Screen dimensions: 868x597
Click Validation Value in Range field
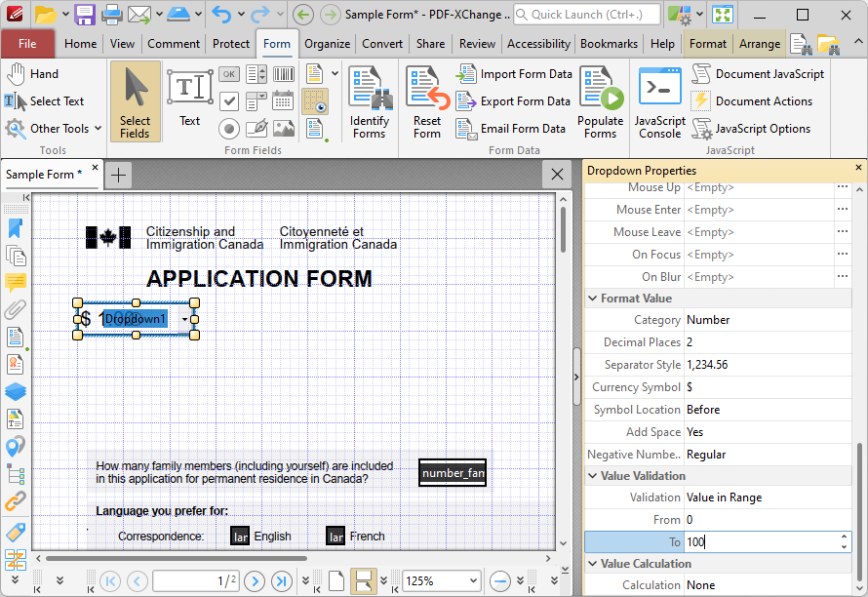[768, 497]
